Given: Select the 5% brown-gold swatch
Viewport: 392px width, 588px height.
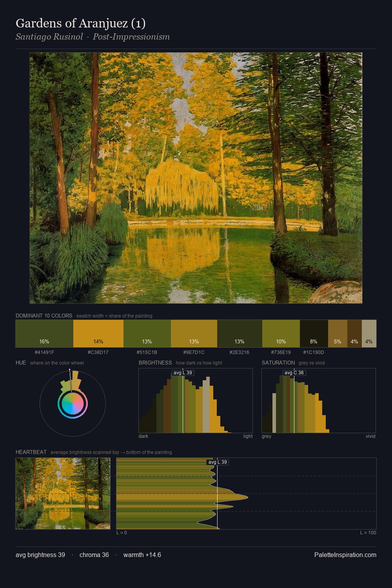Looking at the screenshot, I should pos(338,334).
